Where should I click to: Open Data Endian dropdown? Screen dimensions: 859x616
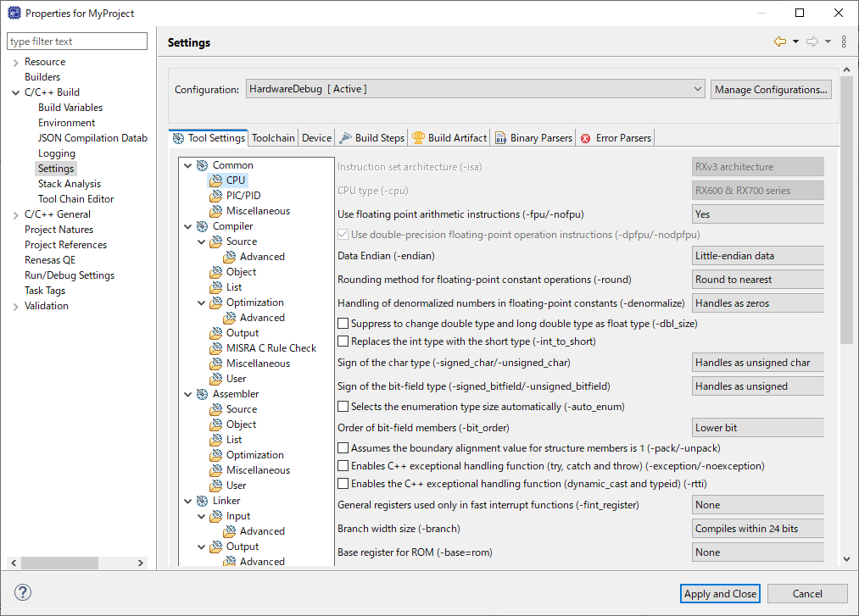pyautogui.click(x=757, y=256)
